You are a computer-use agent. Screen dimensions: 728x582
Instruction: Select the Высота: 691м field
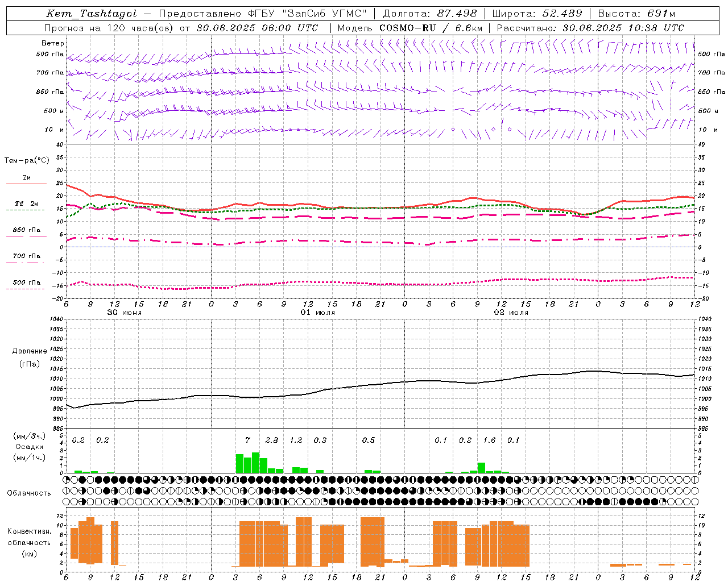[637, 14]
